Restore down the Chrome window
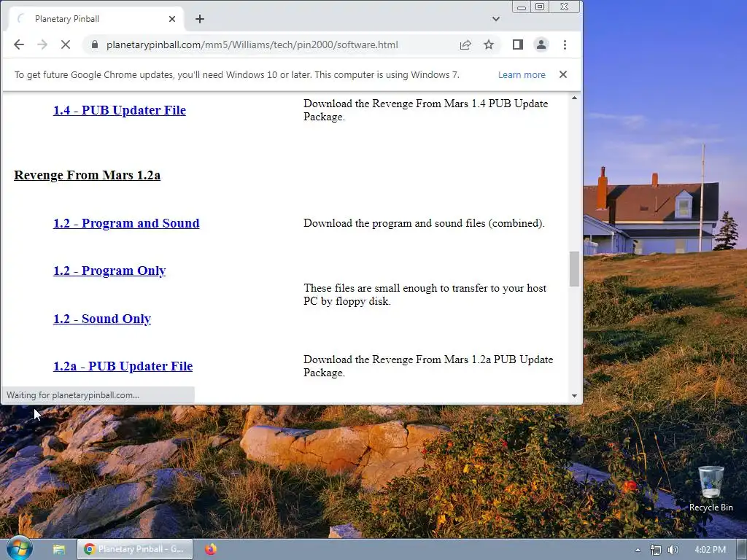747x560 pixels. coord(540,7)
